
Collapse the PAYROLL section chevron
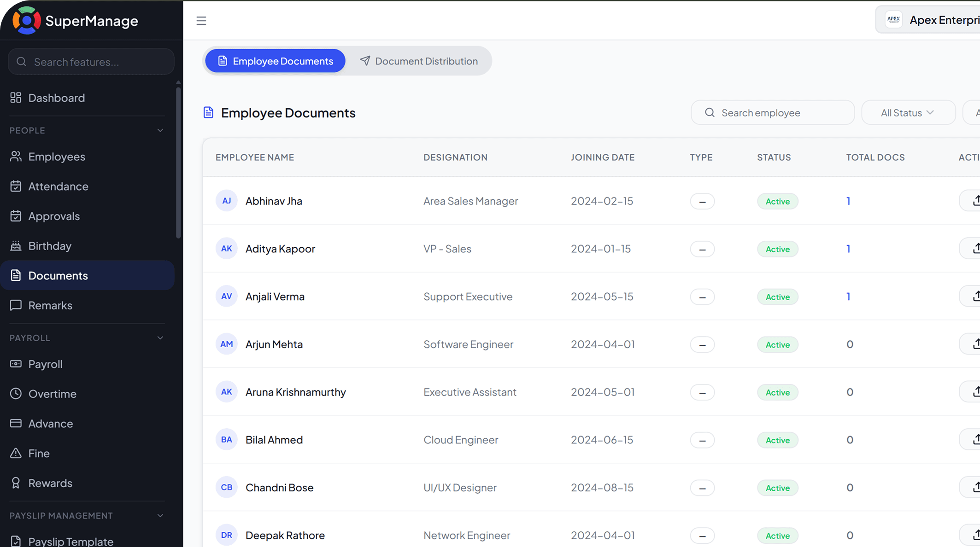[x=160, y=338]
